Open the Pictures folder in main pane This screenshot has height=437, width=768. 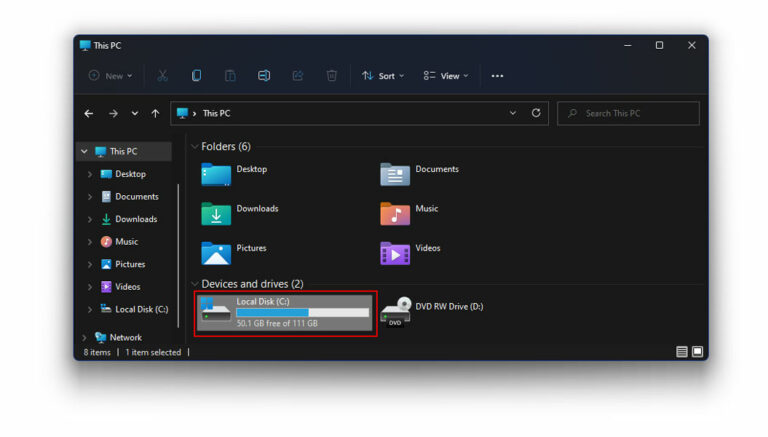[x=216, y=253]
